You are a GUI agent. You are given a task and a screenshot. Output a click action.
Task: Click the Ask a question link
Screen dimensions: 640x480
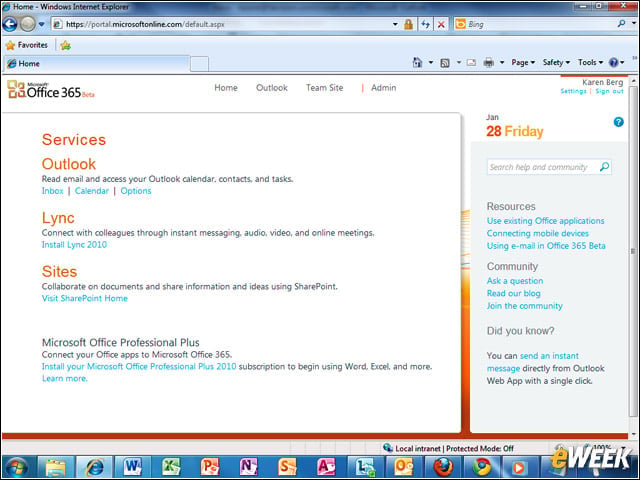point(515,281)
